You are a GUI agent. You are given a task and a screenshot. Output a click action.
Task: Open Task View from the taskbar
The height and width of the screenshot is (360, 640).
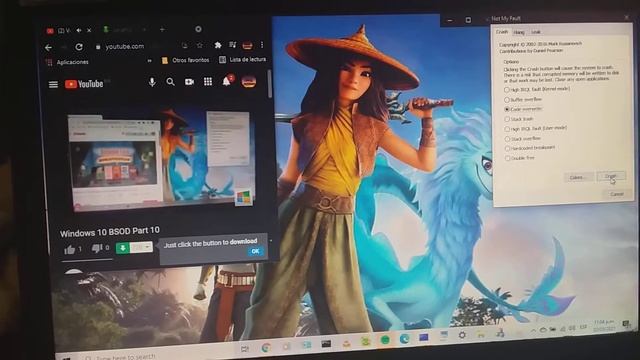click(245, 349)
